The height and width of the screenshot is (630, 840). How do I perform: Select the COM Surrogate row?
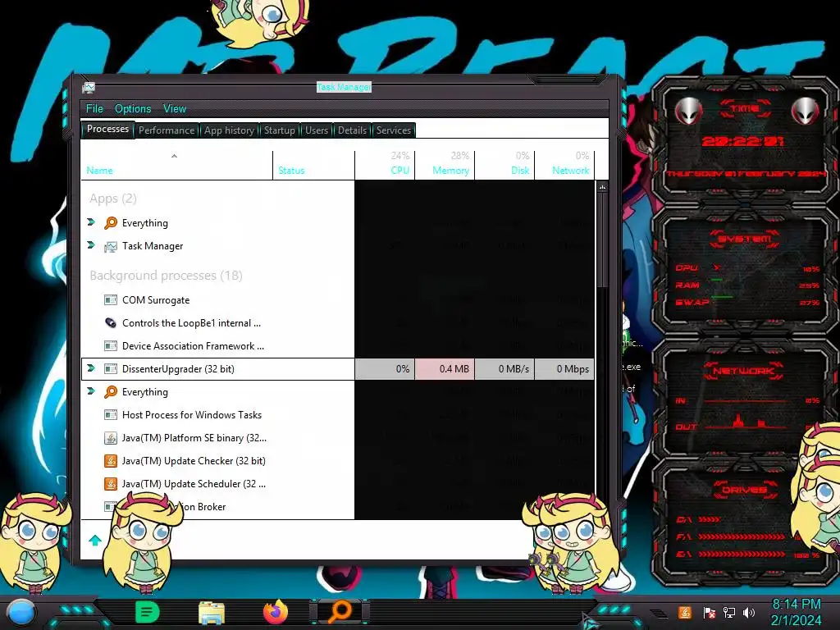coord(337,300)
